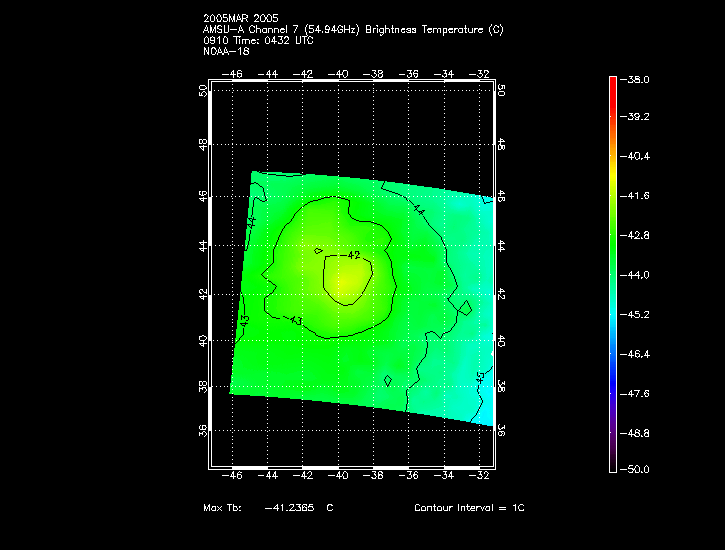This screenshot has width=725, height=550.
Task: Click the -46 longitude tick on the top axis
Action: tap(233, 73)
